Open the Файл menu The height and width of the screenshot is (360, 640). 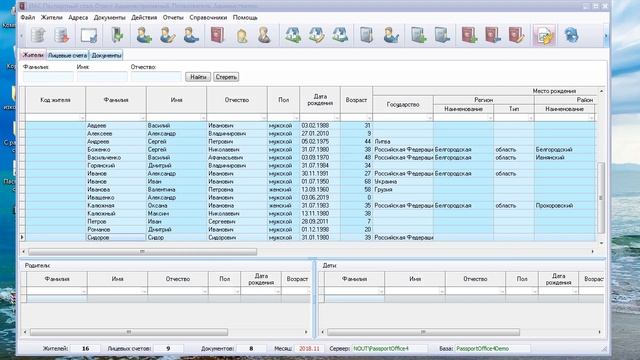click(x=28, y=18)
